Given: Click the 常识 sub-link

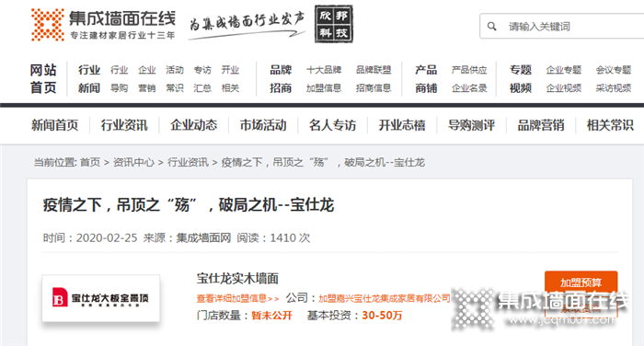Looking at the screenshot, I should pos(175,88).
